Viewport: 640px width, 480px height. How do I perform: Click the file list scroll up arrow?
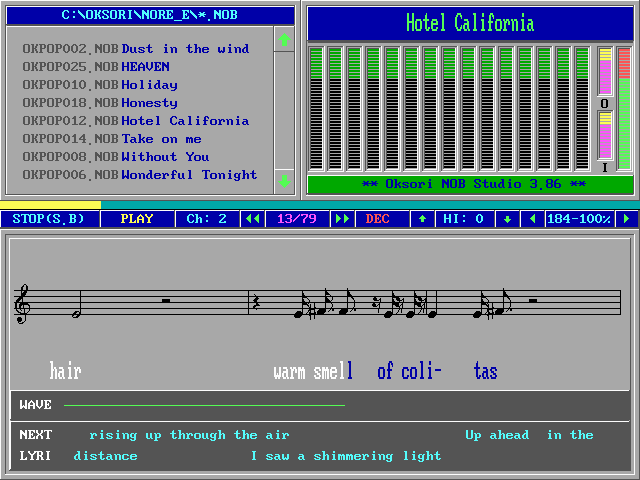[284, 40]
